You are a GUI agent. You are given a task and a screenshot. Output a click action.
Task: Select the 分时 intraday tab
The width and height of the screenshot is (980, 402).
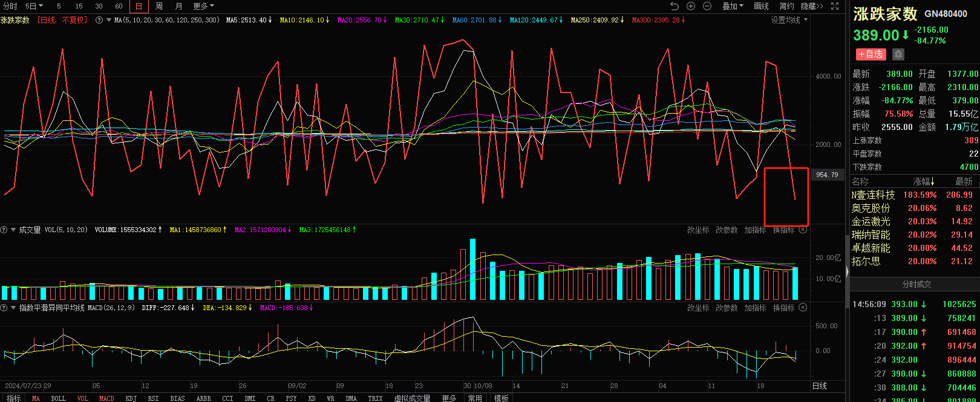[x=10, y=6]
